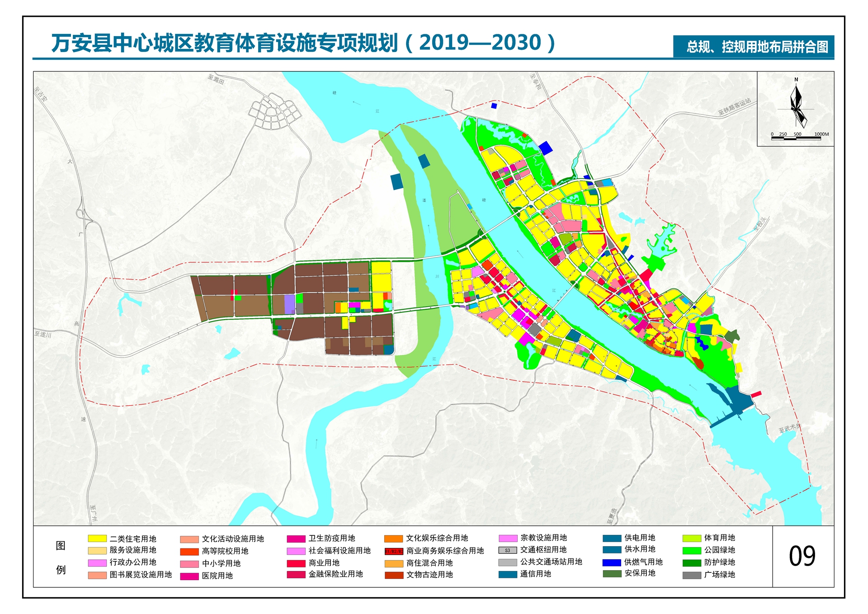Click the map scale bar
The width and height of the screenshot is (868, 614).
[x=796, y=138]
